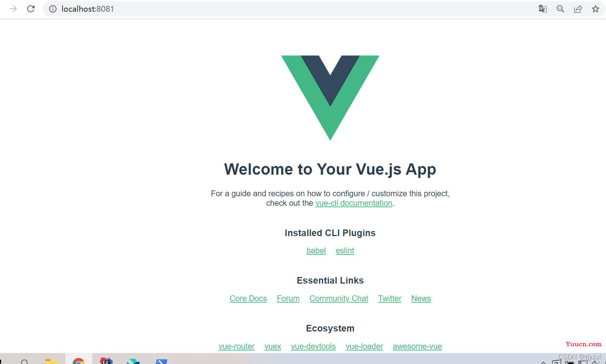The width and height of the screenshot is (606, 364).
Task: View site information icon beside URL
Action: [x=53, y=9]
